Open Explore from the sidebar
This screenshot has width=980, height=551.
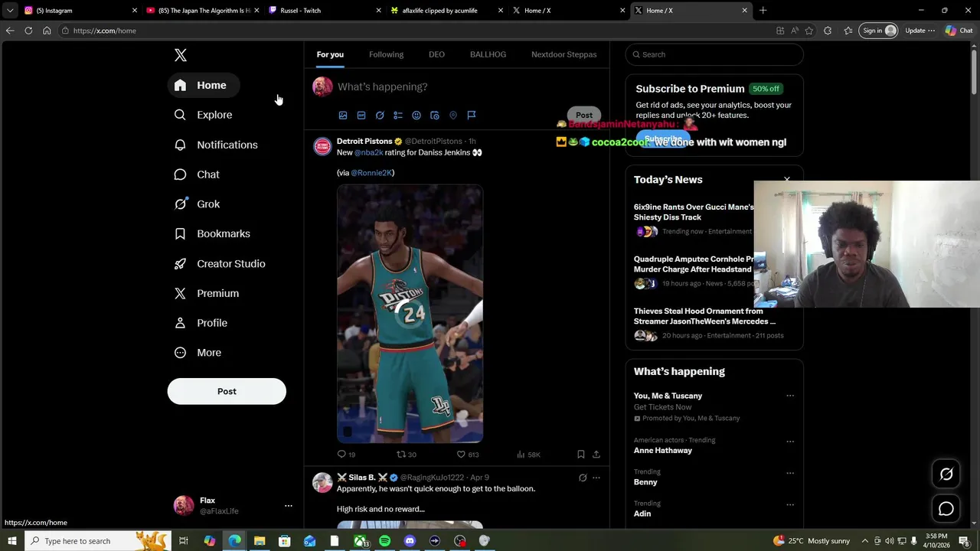point(204,115)
